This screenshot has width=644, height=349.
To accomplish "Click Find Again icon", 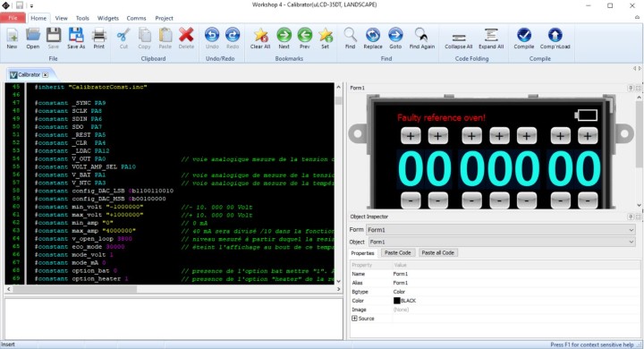I will pyautogui.click(x=422, y=38).
